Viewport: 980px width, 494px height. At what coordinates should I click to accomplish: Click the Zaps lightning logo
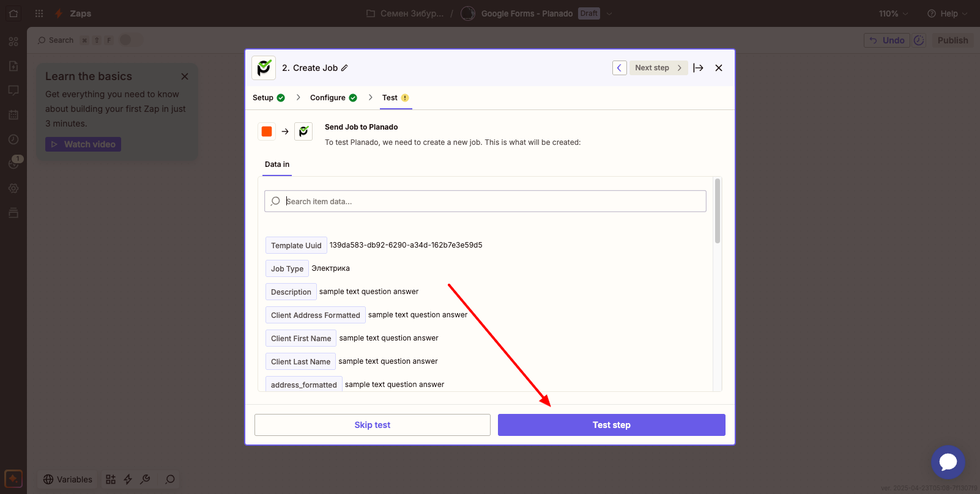(x=59, y=13)
